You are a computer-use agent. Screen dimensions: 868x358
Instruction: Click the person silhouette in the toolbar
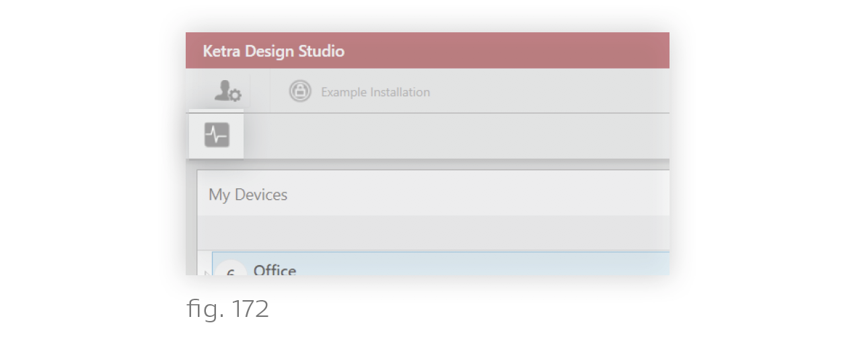click(223, 89)
